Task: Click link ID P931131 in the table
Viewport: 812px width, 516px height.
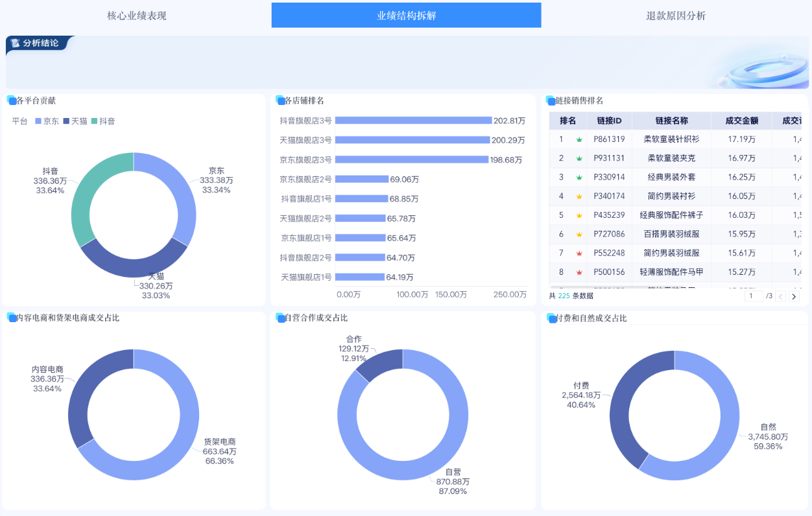Action: pyautogui.click(x=609, y=158)
